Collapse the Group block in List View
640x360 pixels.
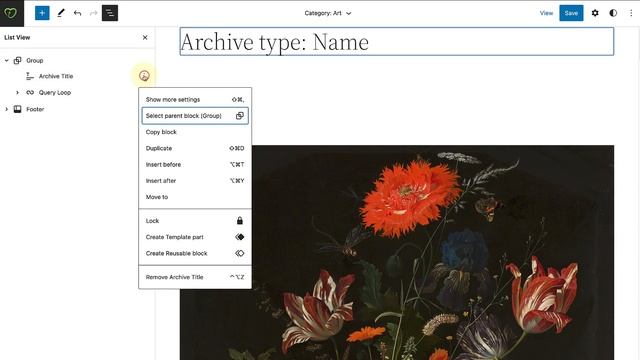click(7, 60)
